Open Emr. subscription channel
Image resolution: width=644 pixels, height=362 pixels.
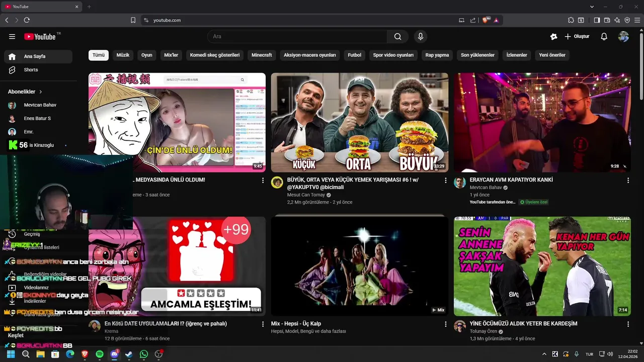pos(38,132)
